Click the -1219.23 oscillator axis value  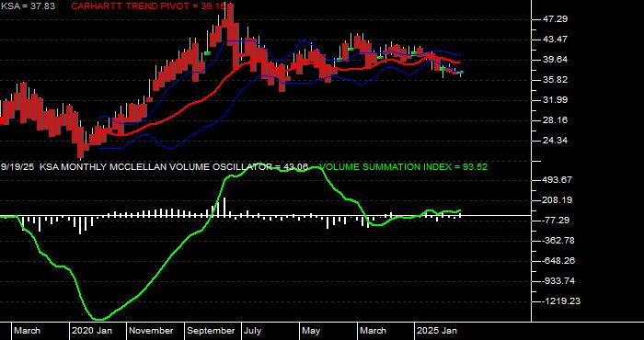(560, 301)
